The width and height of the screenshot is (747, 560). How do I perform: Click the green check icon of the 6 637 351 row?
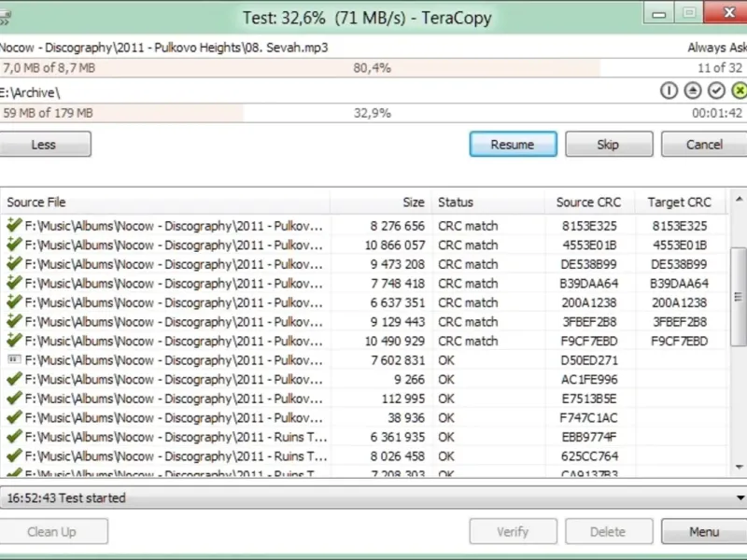coord(14,301)
